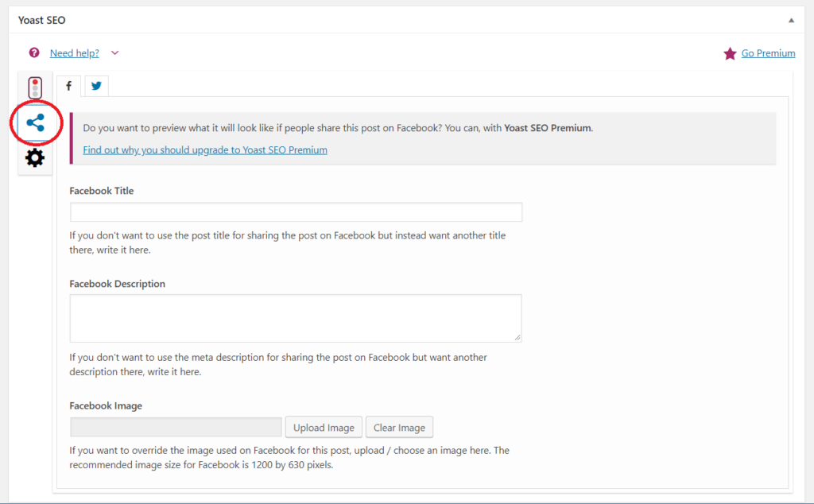
Task: Click the Facebook Image label
Action: coord(106,405)
